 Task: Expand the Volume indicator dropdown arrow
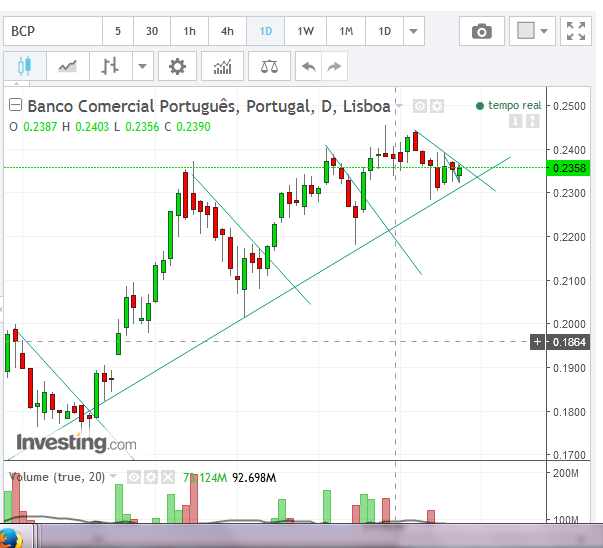tap(113, 476)
